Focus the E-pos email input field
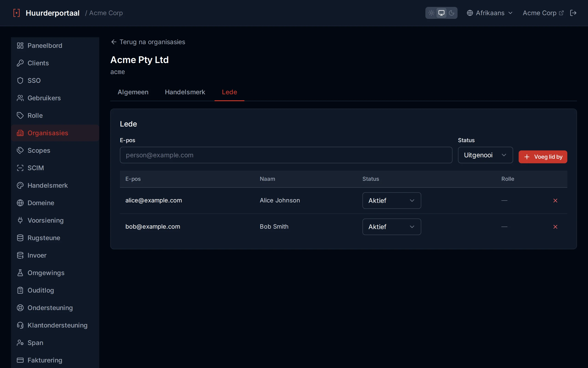The height and width of the screenshot is (368, 588). click(x=286, y=155)
